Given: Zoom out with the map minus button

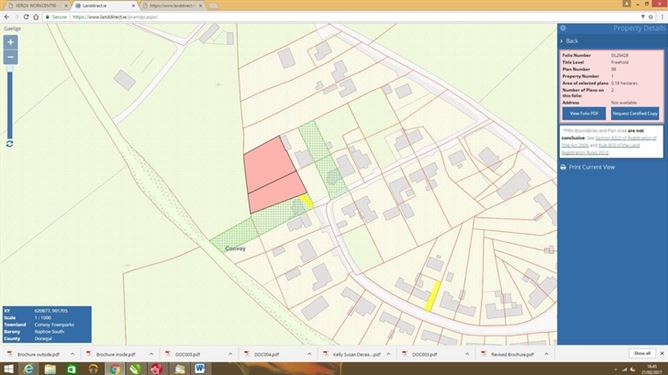Looking at the screenshot, I should tap(11, 57).
